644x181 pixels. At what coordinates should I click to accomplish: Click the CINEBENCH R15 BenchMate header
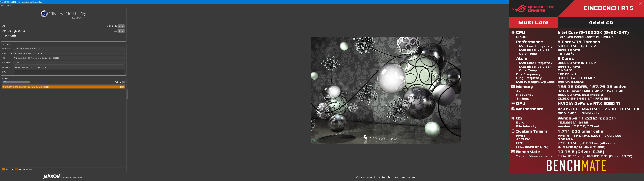pyautogui.click(x=608, y=8)
